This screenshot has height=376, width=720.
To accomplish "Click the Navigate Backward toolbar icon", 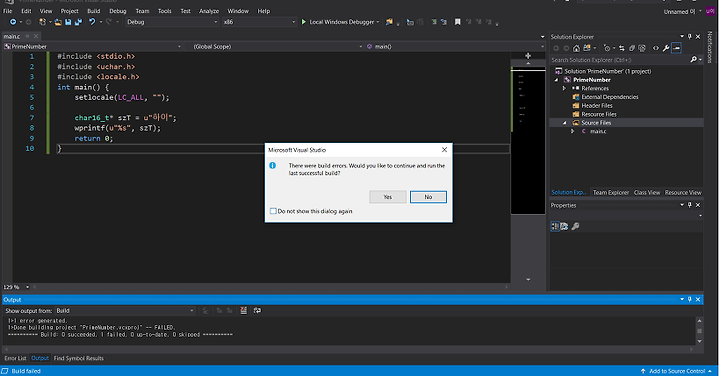I will tap(13, 22).
